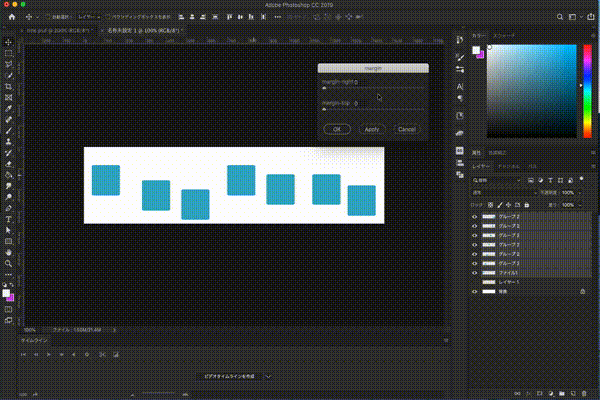The width and height of the screenshot is (600, 400).
Task: Select the Type tool
Action: pos(8,218)
